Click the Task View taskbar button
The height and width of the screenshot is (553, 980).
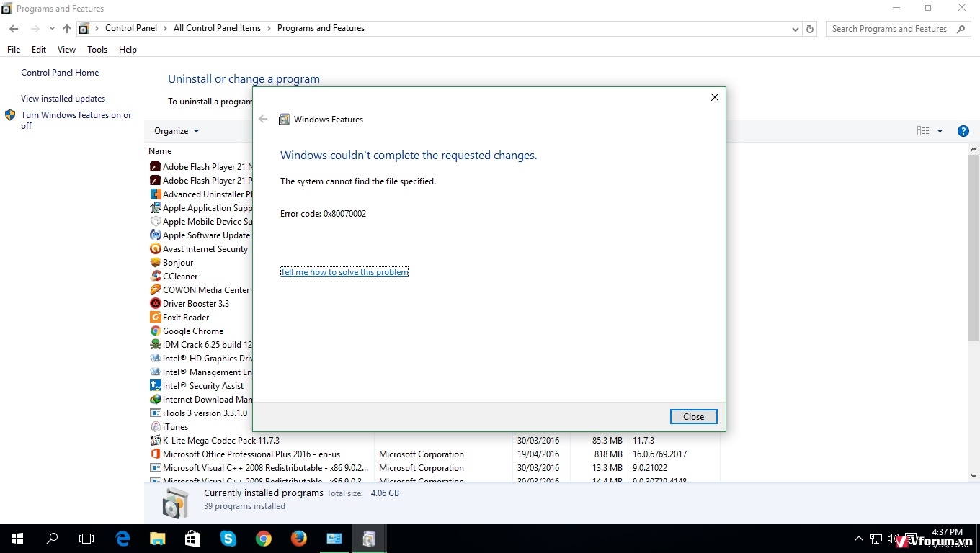[x=86, y=539]
